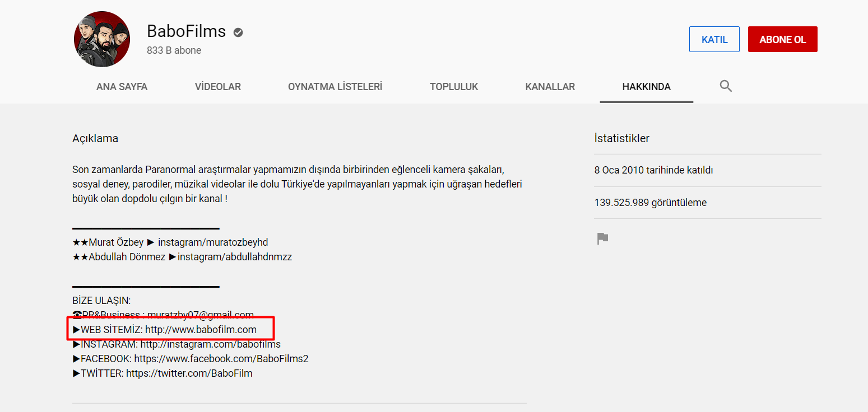Open the facebook.com/BaboFilms2 link
This screenshot has width=868, height=412.
point(221,359)
